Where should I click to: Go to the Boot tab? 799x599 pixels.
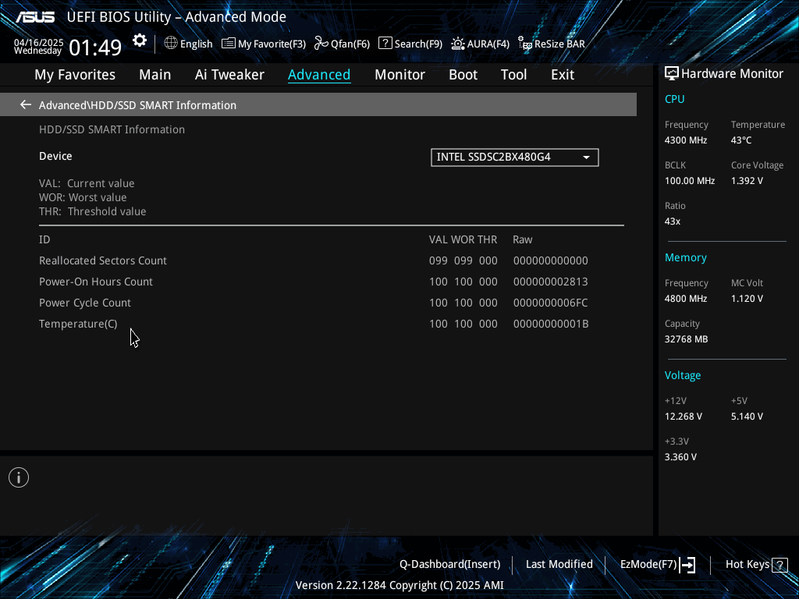pos(463,74)
